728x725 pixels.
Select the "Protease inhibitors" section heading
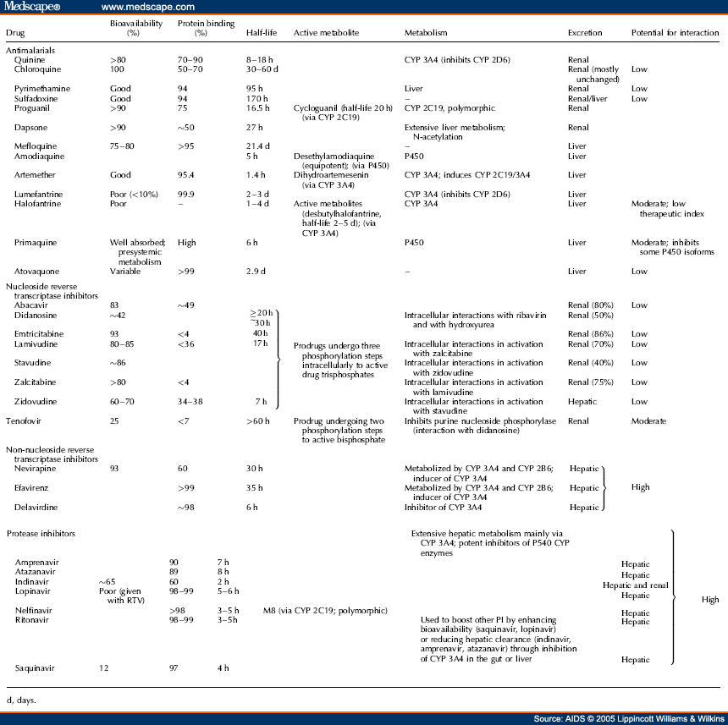coord(41,534)
